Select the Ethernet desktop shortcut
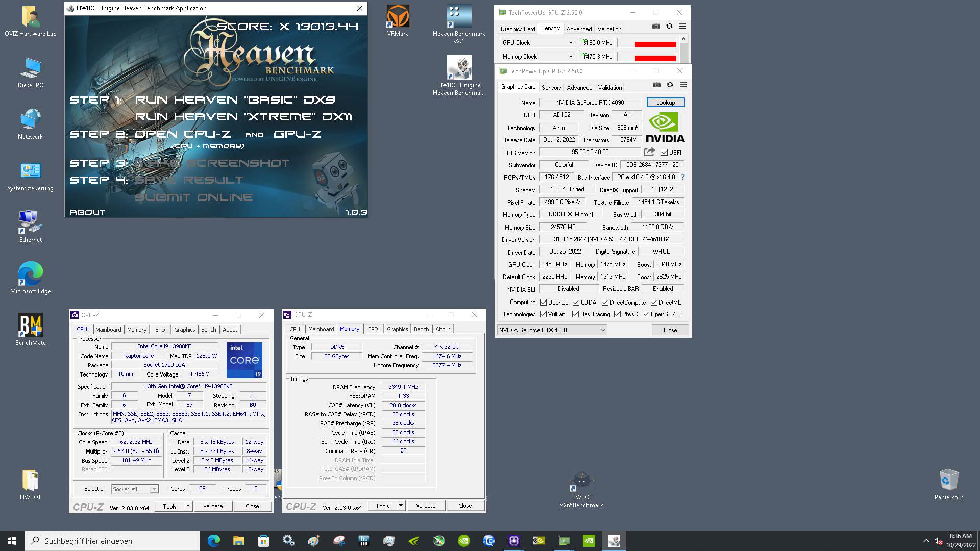Image resolution: width=980 pixels, height=551 pixels. pos(31,227)
